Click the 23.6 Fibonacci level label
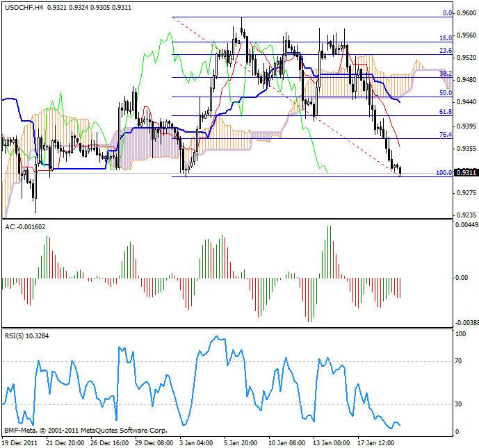Screen dimensions: 479x448 click(x=446, y=51)
